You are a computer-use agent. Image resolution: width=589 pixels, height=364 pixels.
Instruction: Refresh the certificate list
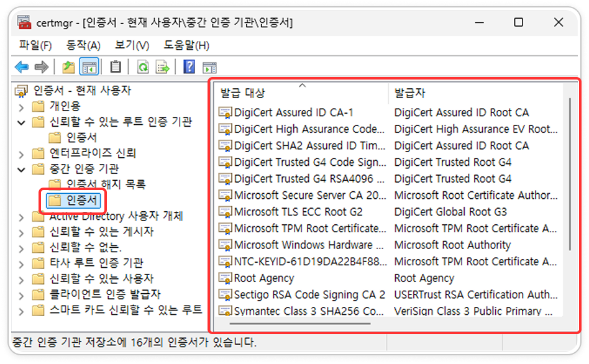pos(143,67)
